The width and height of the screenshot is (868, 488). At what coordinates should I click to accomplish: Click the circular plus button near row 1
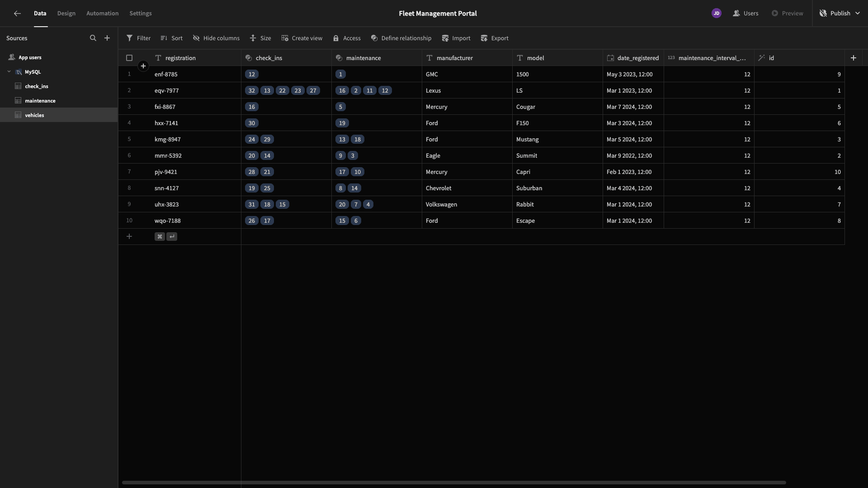143,66
